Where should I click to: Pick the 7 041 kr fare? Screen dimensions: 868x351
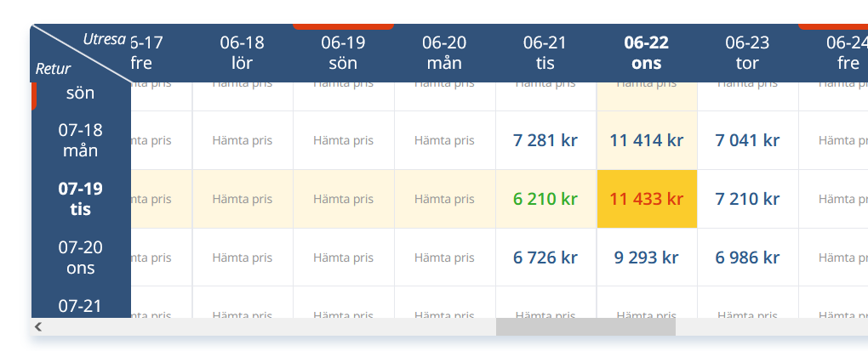coord(747,140)
